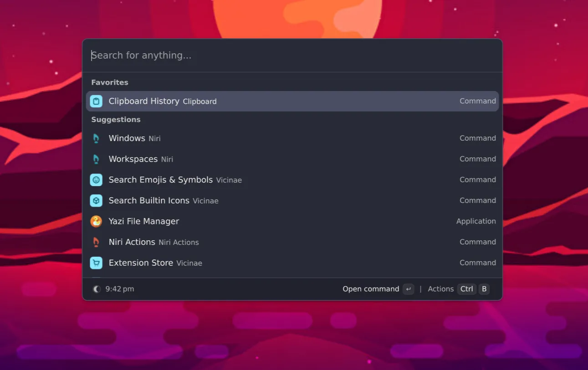Click the Niri icon beside Windows
This screenshot has width=588, height=370.
(x=96, y=138)
